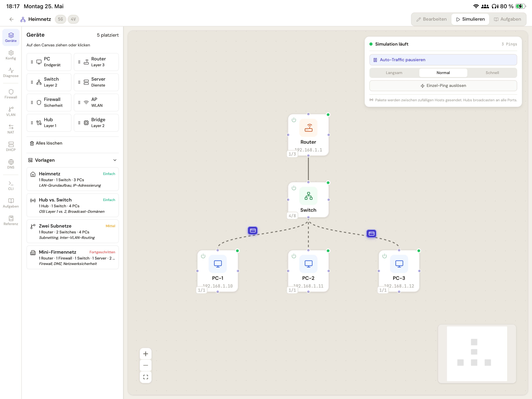This screenshot has height=399, width=532.
Task: Load the Zwei Subnetze template
Action: click(72, 231)
